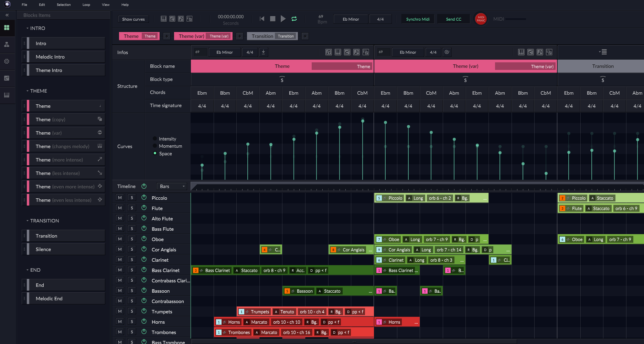Collapse the left sidebar with double chevron
The width and height of the screenshot is (644, 344).
[x=7, y=15]
